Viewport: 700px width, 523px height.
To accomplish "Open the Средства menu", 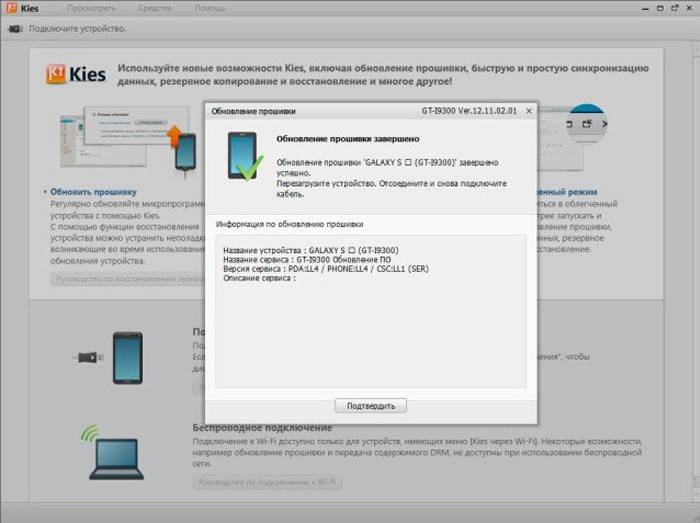I will (154, 8).
